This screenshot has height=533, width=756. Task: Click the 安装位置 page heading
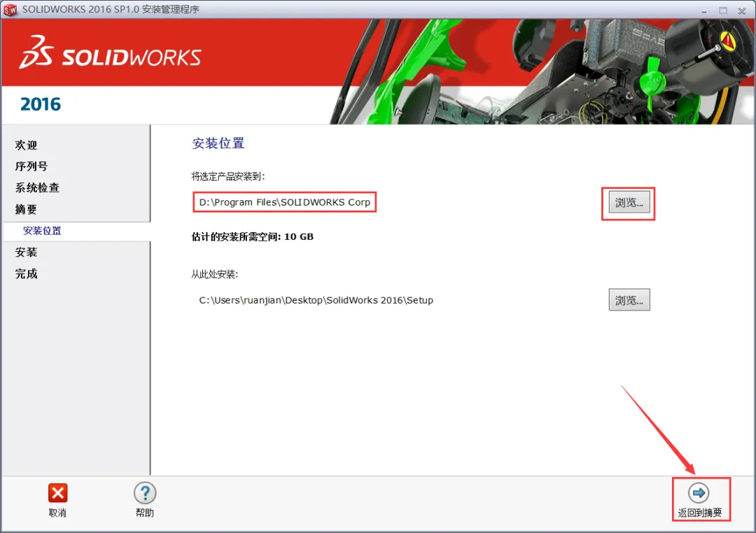tap(218, 143)
